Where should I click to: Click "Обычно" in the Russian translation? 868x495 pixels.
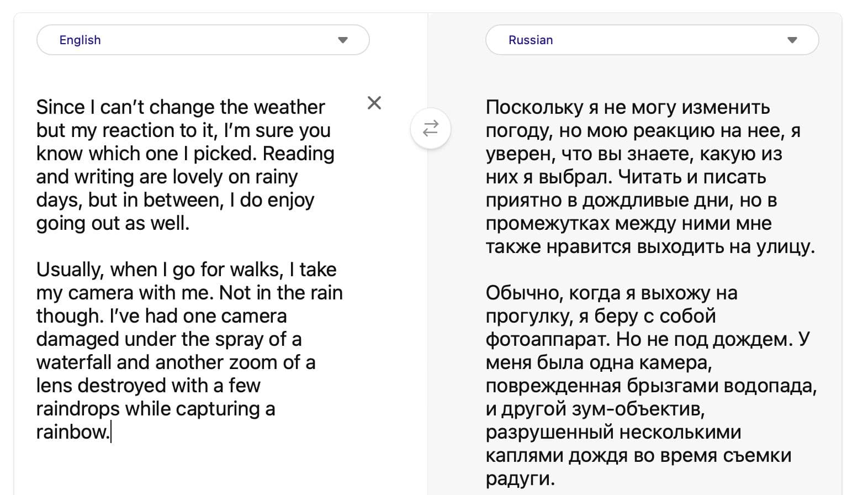coord(522,293)
